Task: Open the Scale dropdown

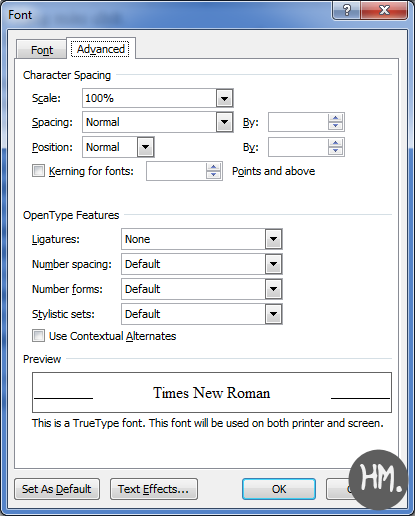Action: pyautogui.click(x=224, y=98)
